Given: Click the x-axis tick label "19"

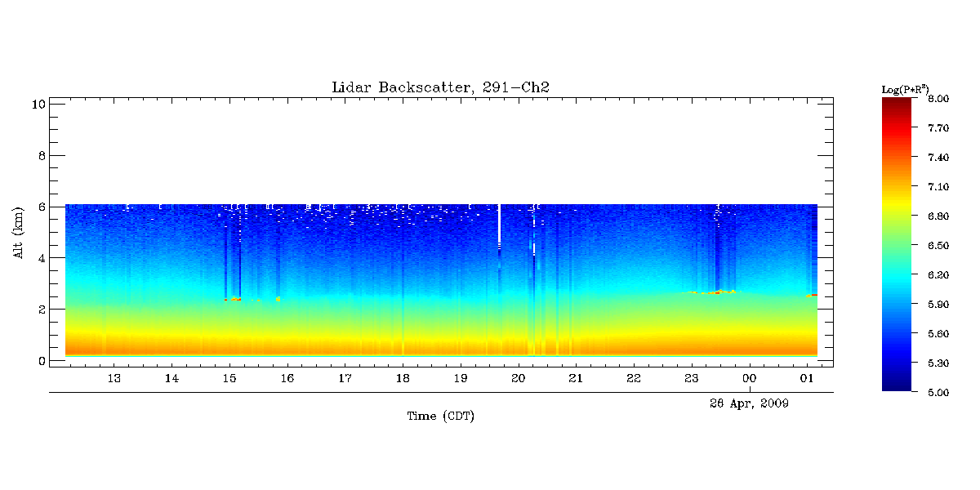Looking at the screenshot, I should 461,378.
